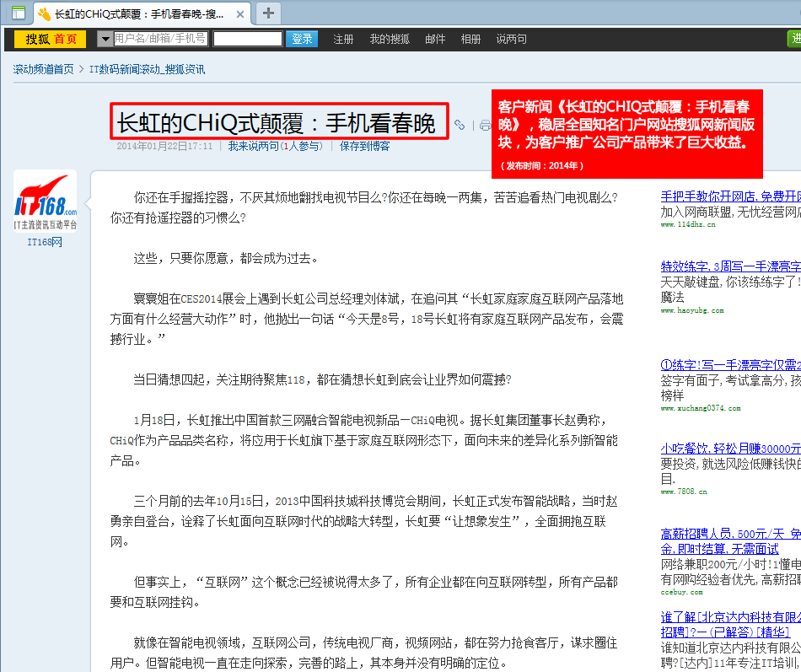Go to 我的搜狐 in top bar
Image resolution: width=801 pixels, height=672 pixels.
[x=390, y=39]
